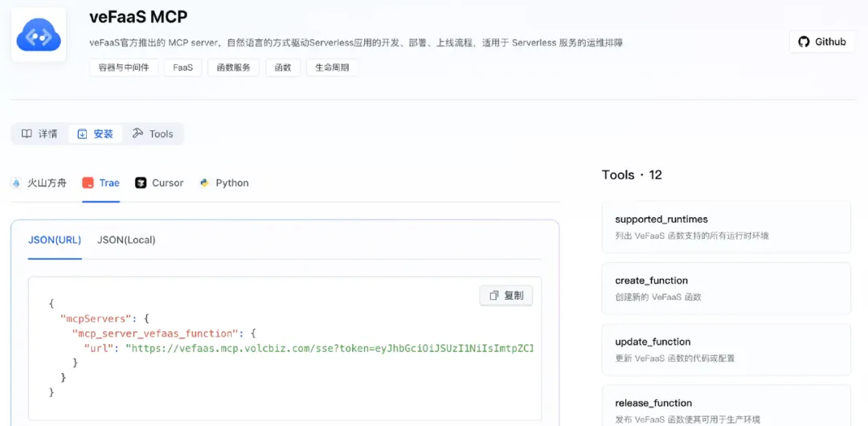Viewport: 868px width, 426px height.
Task: Open the Tools tab
Action: click(152, 133)
